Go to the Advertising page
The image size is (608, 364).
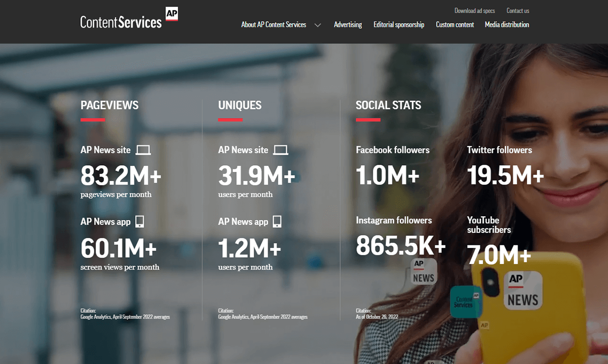[348, 25]
